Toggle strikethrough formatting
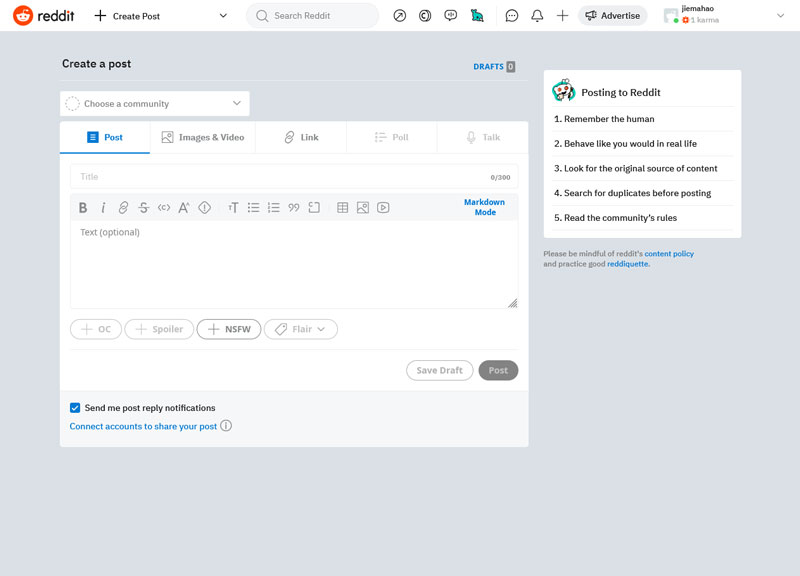800x576 pixels. [x=143, y=208]
